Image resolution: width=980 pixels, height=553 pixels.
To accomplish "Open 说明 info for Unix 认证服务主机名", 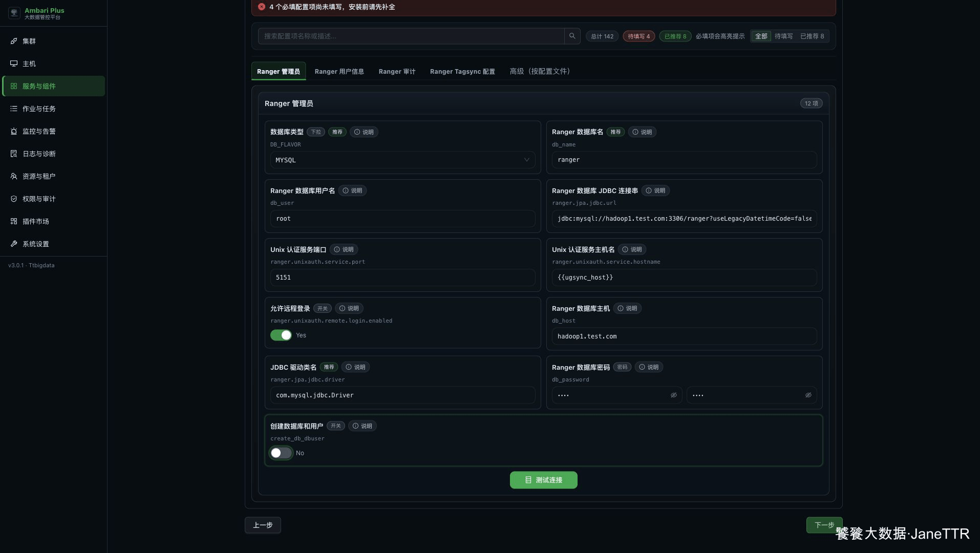I will 632,249.
